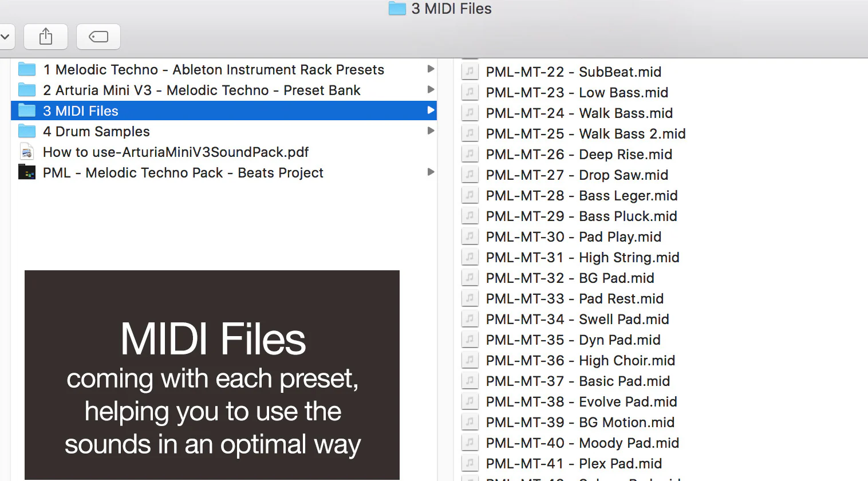868x481 pixels.
Task: Click the Edit Tags toolbar button
Action: 98,37
